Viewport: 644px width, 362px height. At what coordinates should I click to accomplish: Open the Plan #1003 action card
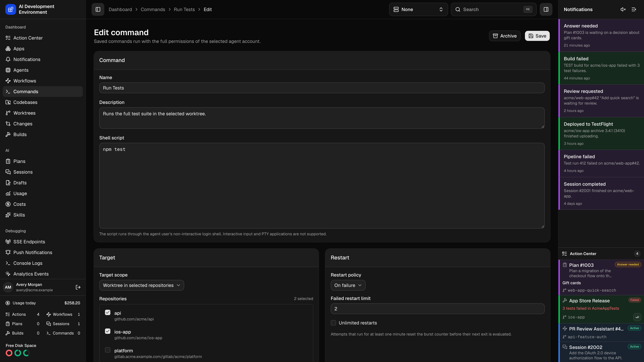click(x=601, y=277)
